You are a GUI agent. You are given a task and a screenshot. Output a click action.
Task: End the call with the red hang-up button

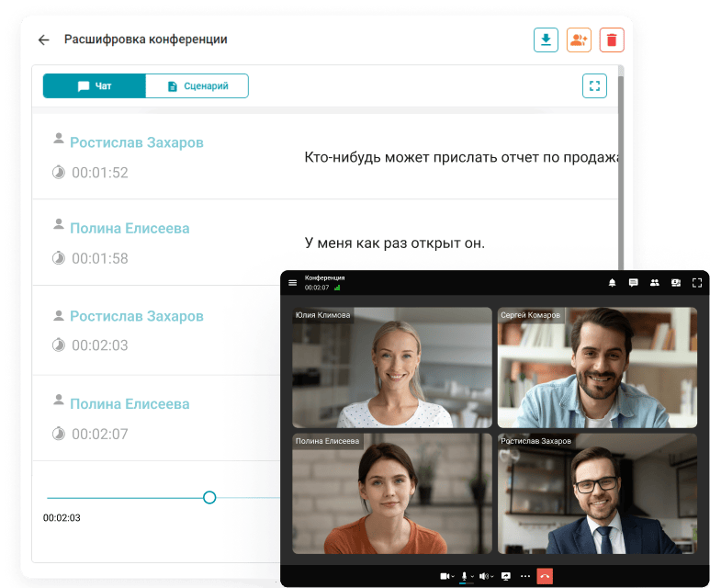(x=546, y=576)
